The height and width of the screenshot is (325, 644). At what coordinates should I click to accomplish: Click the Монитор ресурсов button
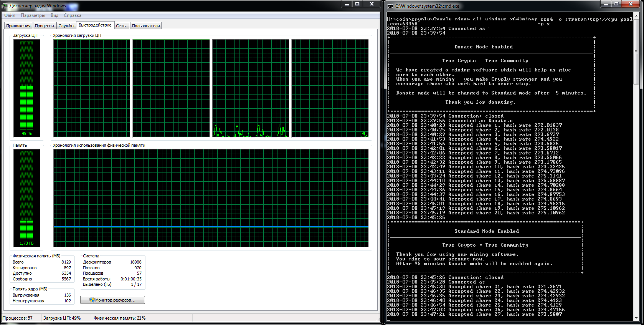coord(112,300)
